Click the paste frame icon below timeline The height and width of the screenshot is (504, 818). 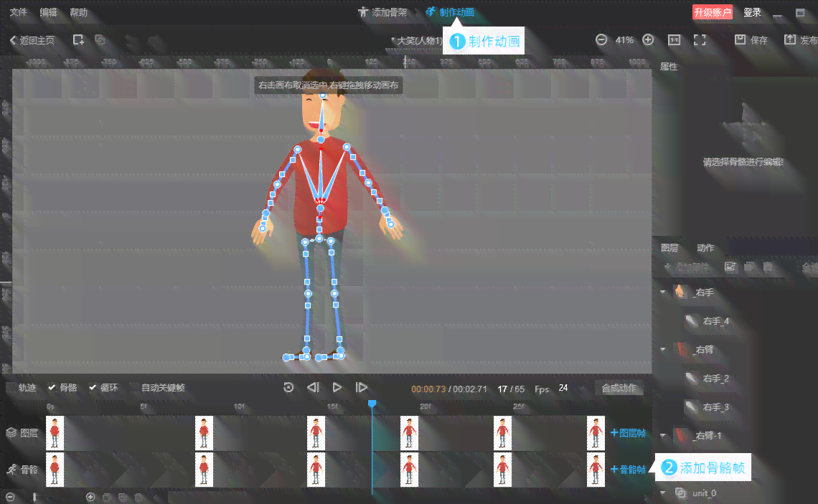tap(123, 498)
